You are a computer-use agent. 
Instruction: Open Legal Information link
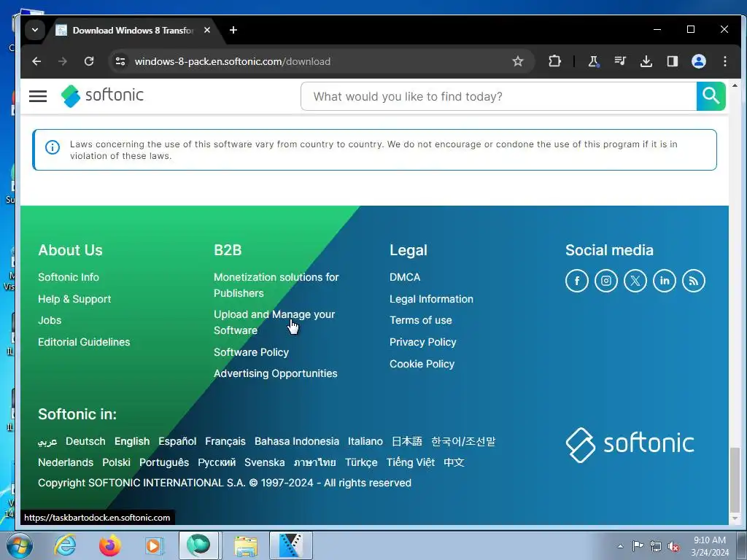[x=431, y=299]
